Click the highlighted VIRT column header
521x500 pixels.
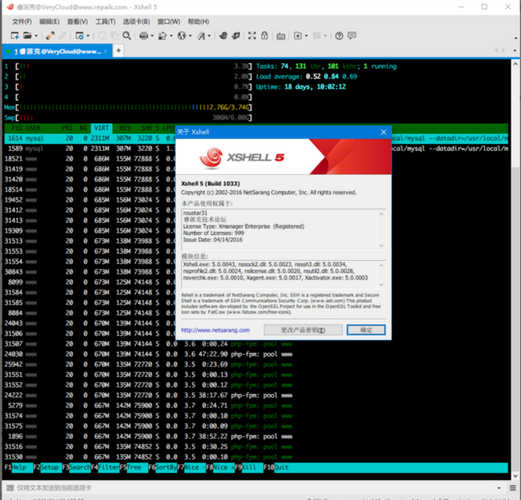pyautogui.click(x=101, y=128)
